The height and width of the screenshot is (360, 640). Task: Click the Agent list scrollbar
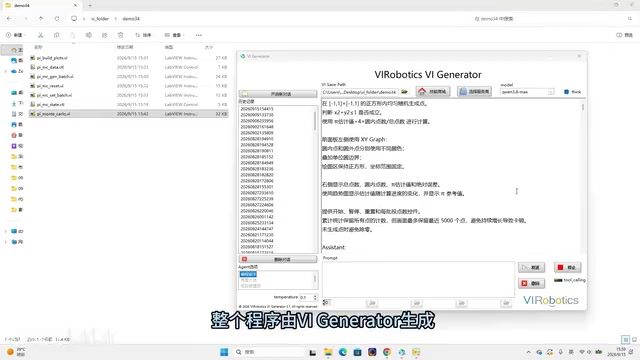point(315,280)
